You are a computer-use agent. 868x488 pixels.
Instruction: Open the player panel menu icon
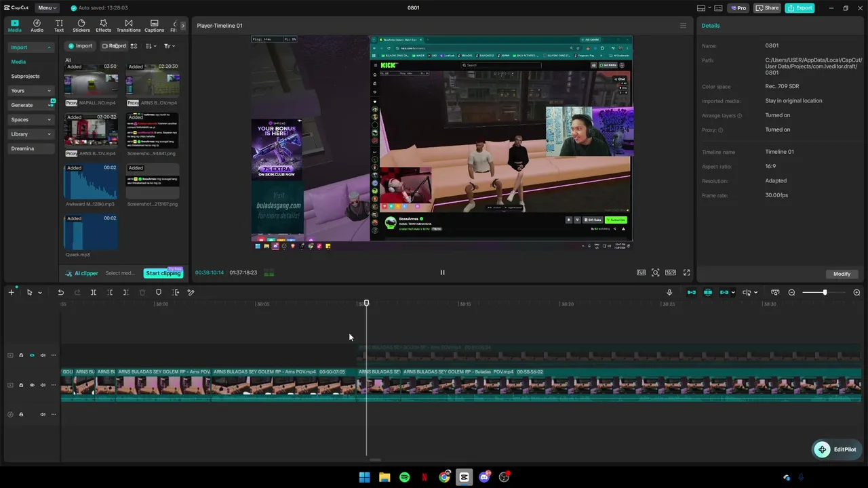click(x=683, y=26)
